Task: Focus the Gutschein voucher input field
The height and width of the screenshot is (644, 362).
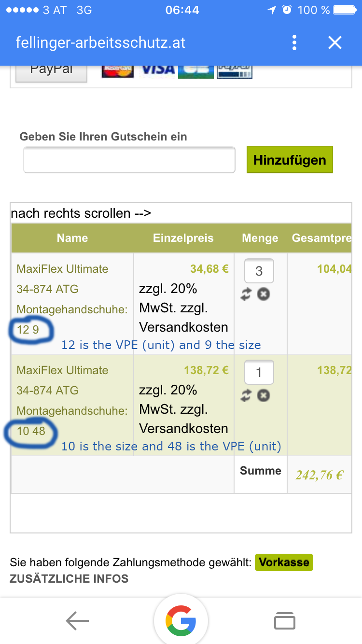Action: [x=129, y=160]
